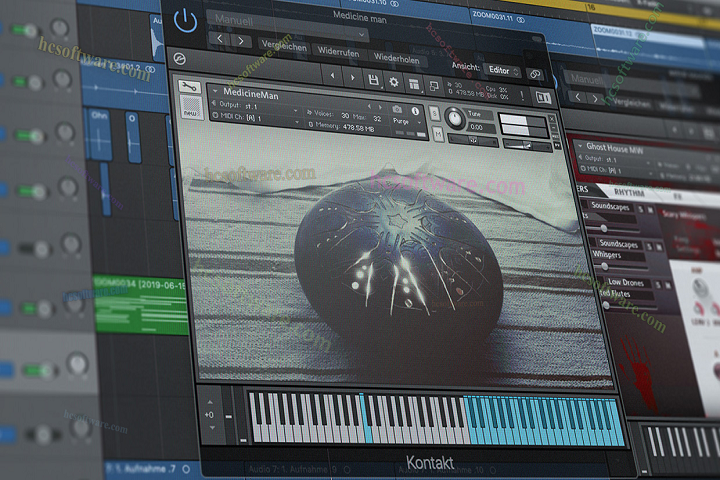This screenshot has width=720, height=480.
Task: Open the MedicineMan MIDI Ch dropdown
Action: pos(256,119)
